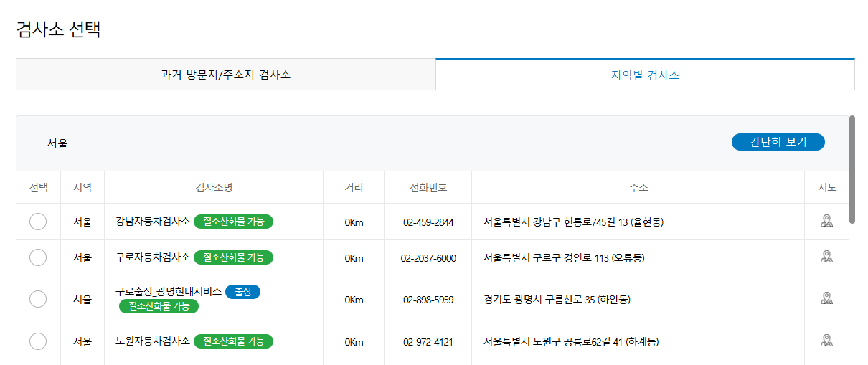Viewport: 868px width, 365px height.
Task: Click the 거리 column header
Action: [x=354, y=187]
